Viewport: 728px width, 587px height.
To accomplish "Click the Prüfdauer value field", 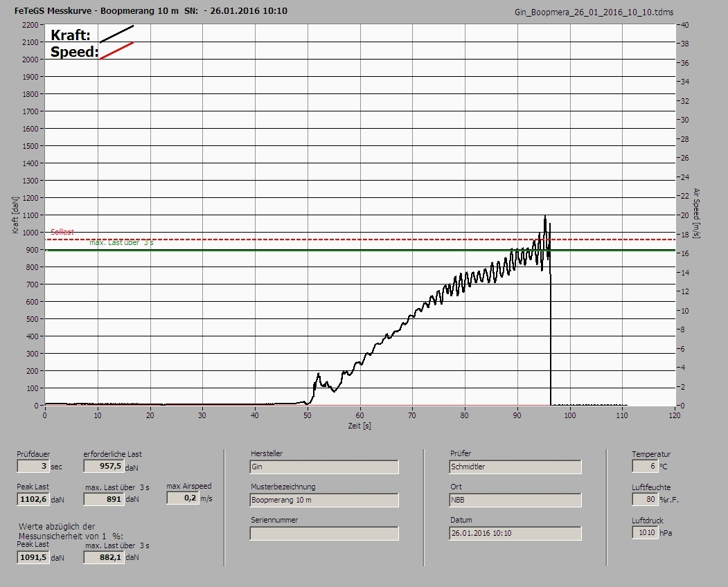I will (33, 466).
